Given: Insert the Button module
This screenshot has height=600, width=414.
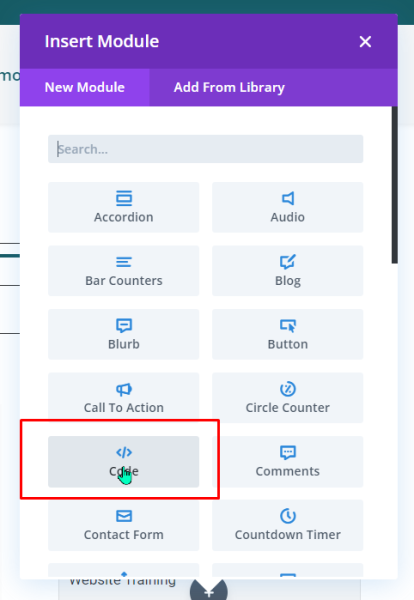Looking at the screenshot, I should [x=288, y=334].
